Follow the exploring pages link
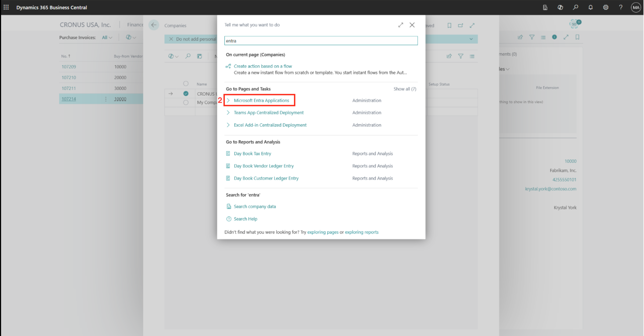The image size is (644, 336). [323, 232]
